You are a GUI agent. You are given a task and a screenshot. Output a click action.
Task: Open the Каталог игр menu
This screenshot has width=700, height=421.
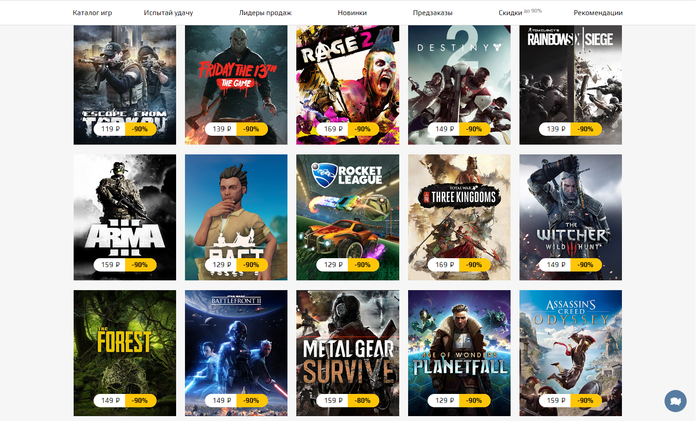pos(92,13)
